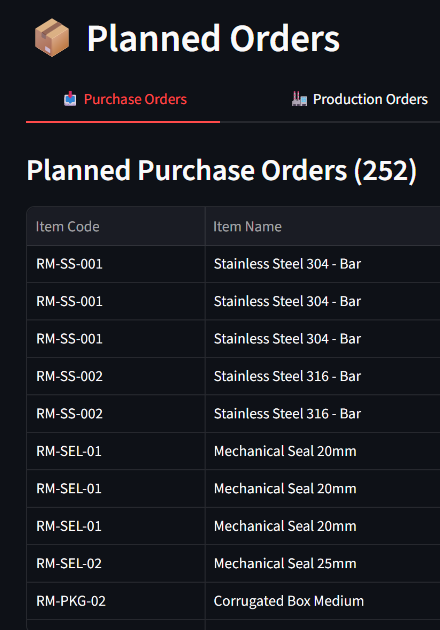Click the RM-PKG-02 item code cell
Screen dimensions: 440x630
[116, 601]
